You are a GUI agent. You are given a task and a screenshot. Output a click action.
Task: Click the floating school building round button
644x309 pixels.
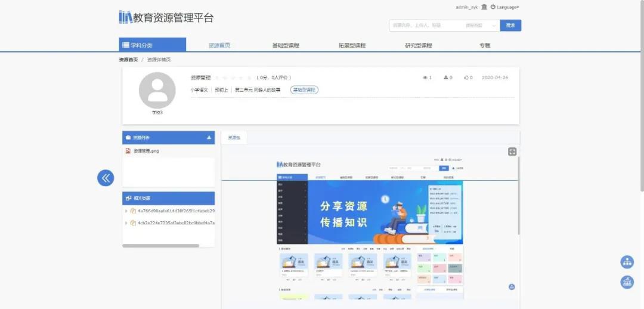coord(627,282)
